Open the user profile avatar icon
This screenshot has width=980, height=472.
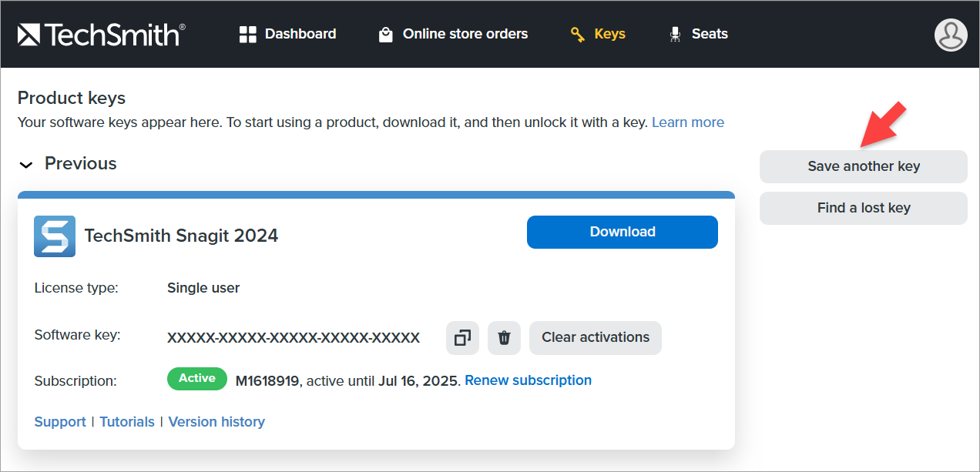pyautogui.click(x=950, y=35)
